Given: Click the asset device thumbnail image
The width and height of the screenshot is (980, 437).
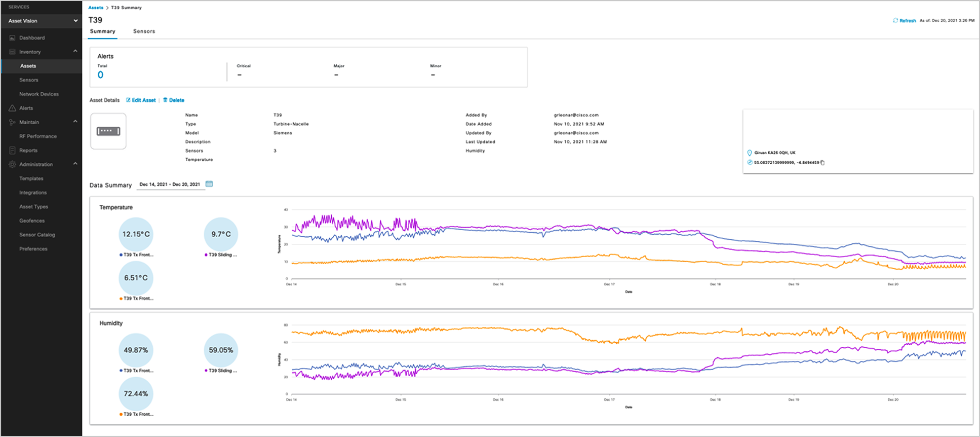Looking at the screenshot, I should (x=108, y=131).
